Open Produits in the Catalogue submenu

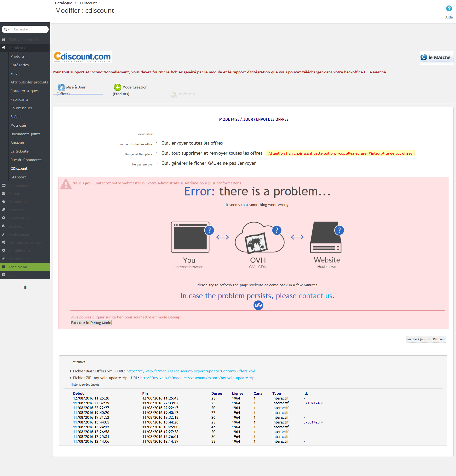pyautogui.click(x=17, y=56)
